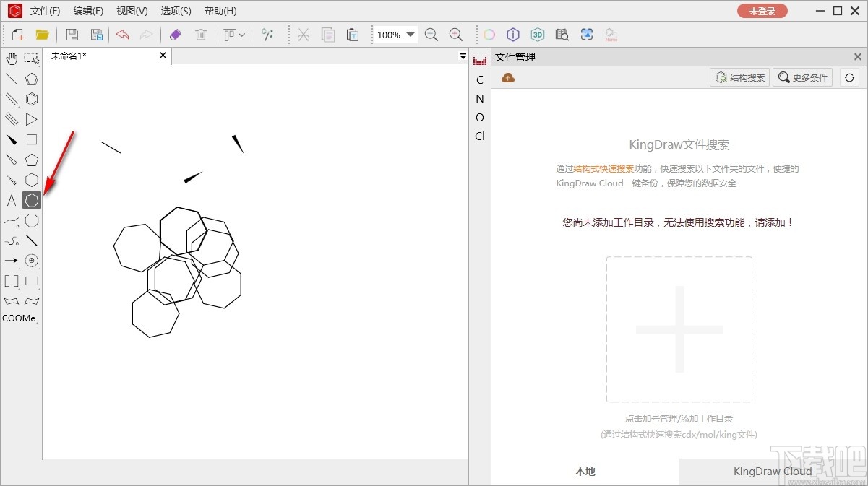Image resolution: width=868 pixels, height=486 pixels.
Task: Select the hand pan tool
Action: click(11, 58)
